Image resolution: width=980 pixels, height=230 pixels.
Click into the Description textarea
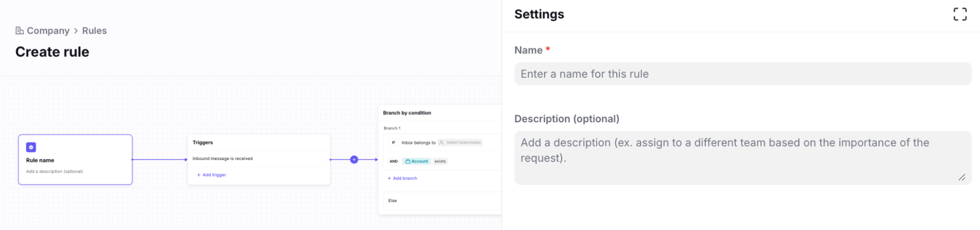click(742, 157)
